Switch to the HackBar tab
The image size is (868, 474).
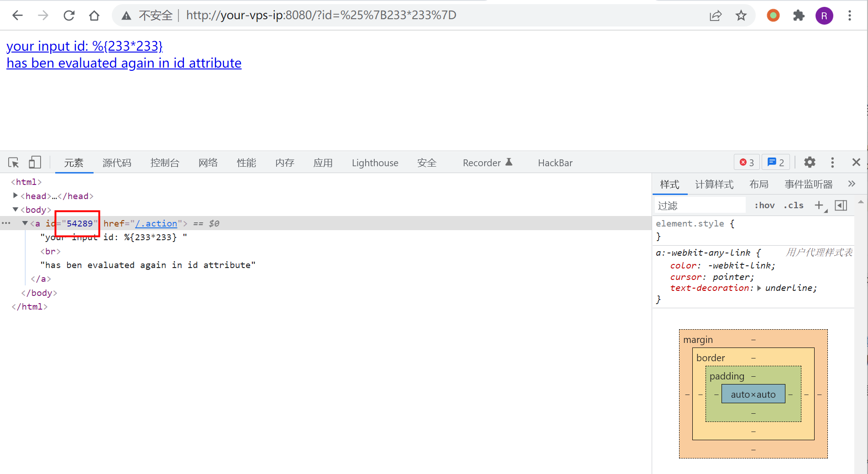[555, 163]
